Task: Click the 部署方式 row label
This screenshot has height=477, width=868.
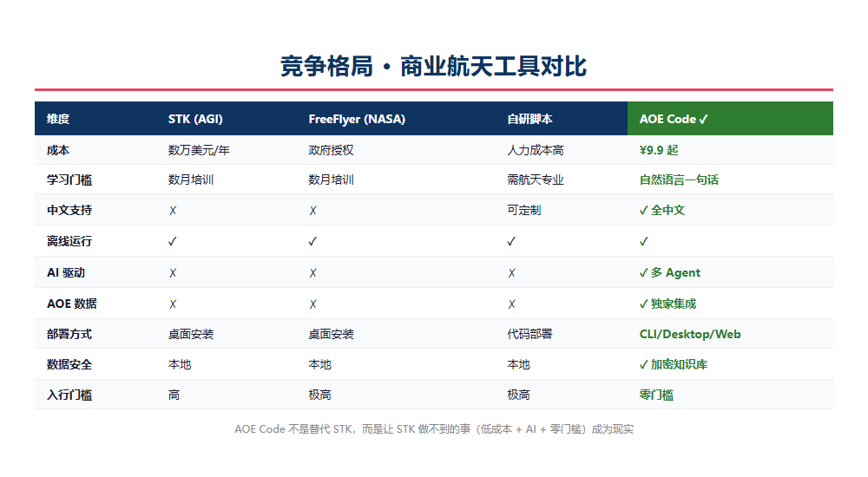Action: click(69, 334)
